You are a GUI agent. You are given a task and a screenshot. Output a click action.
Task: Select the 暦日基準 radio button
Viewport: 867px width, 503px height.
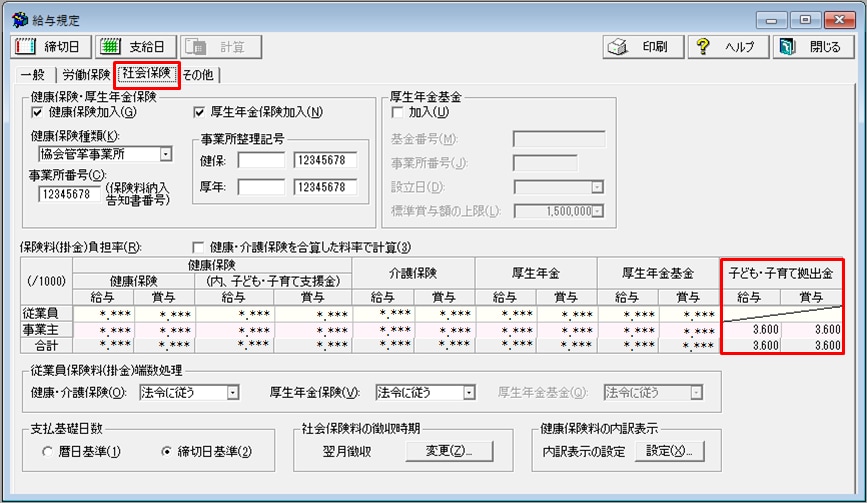(47, 451)
